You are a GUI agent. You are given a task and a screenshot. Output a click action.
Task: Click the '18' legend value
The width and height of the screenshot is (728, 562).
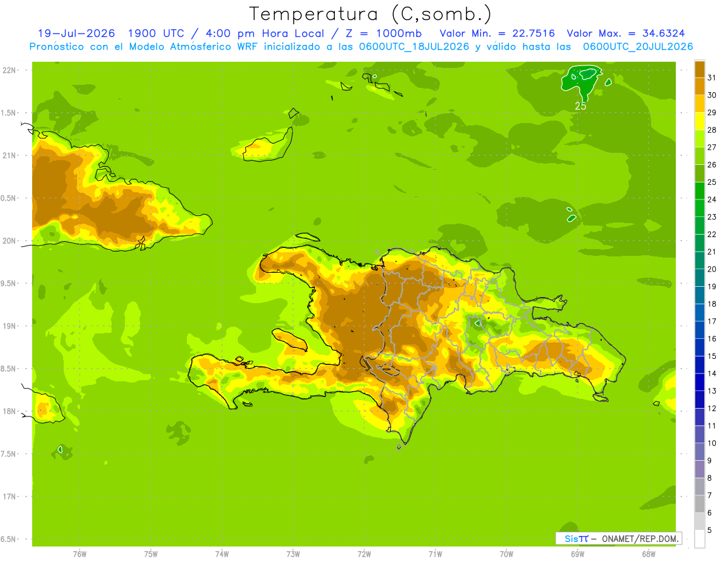coord(712,303)
